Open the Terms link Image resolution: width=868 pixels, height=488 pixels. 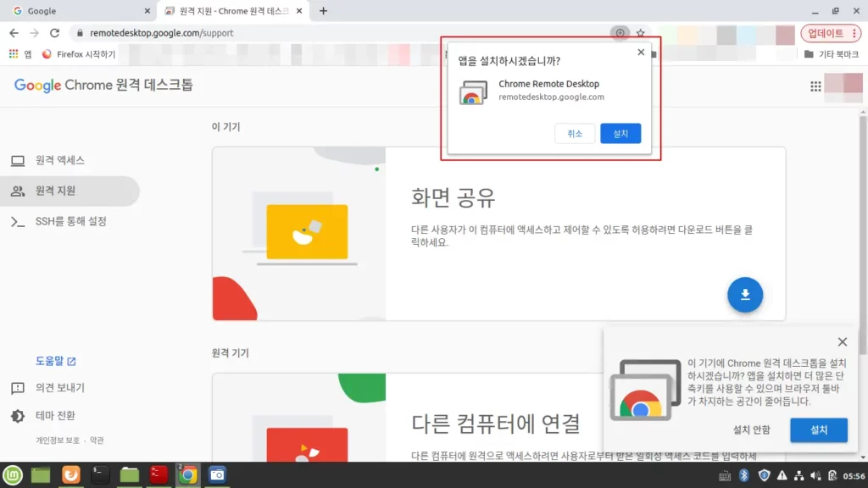[97, 441]
